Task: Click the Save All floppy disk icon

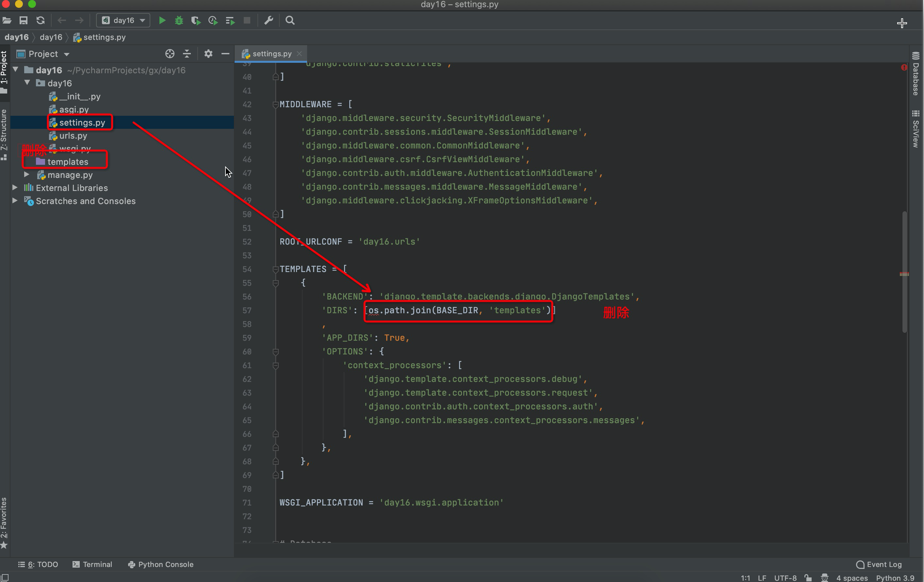Action: (x=24, y=20)
